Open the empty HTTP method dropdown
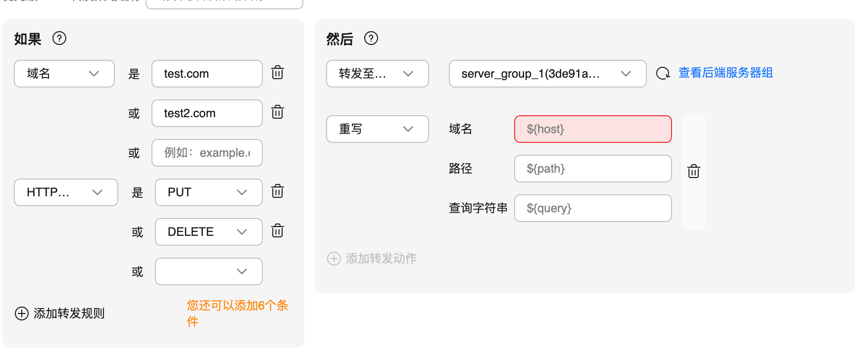 [208, 271]
